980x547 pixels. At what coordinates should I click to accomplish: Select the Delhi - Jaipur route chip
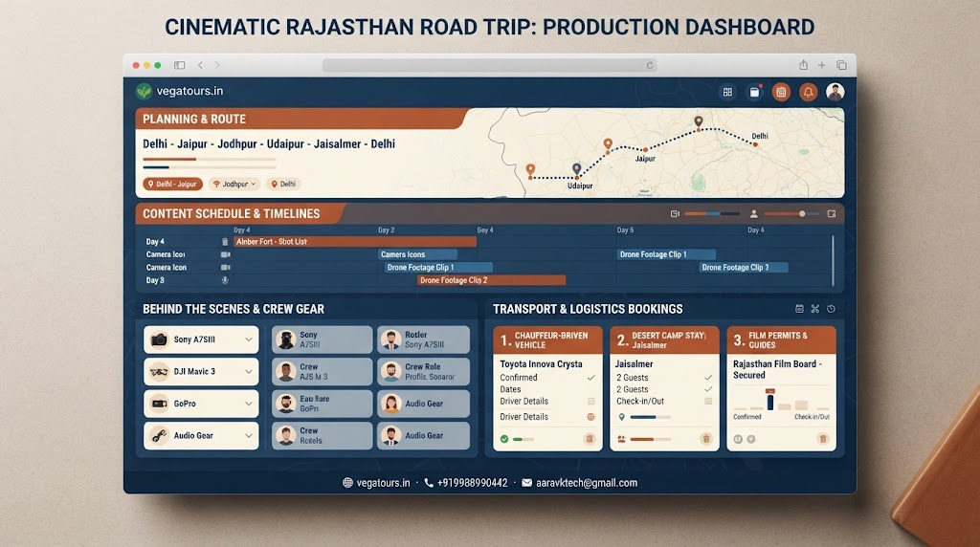point(172,185)
